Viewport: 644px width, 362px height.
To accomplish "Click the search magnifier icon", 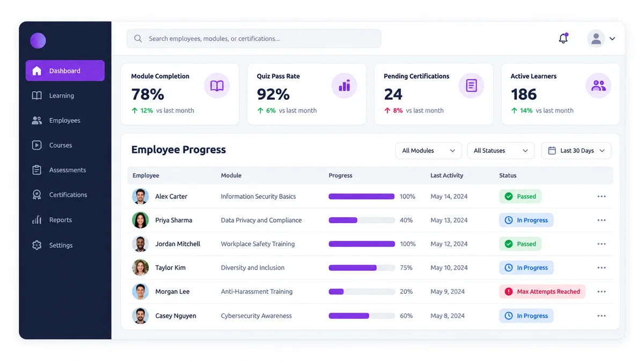I will (138, 39).
